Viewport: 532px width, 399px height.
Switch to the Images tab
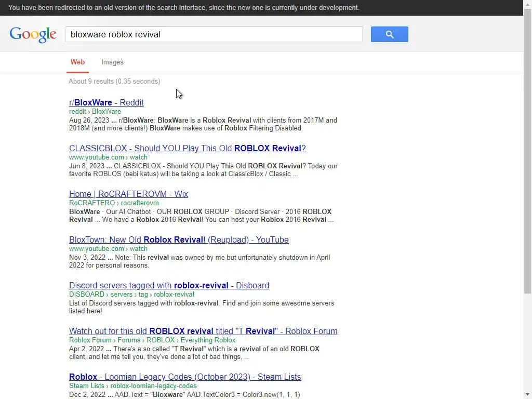coord(112,62)
